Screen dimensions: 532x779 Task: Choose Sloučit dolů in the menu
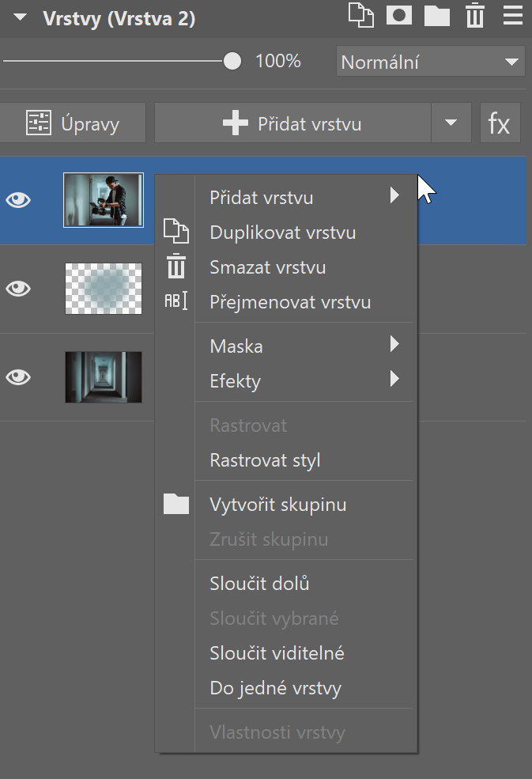259,584
